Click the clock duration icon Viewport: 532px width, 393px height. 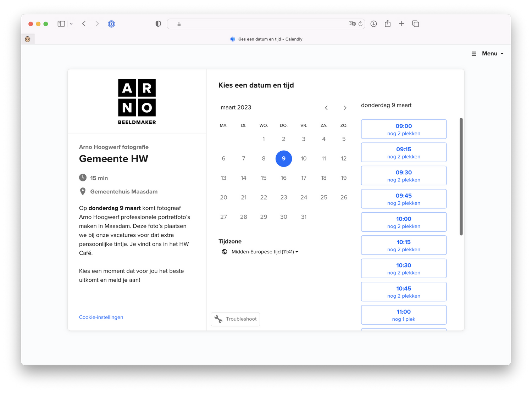(83, 178)
